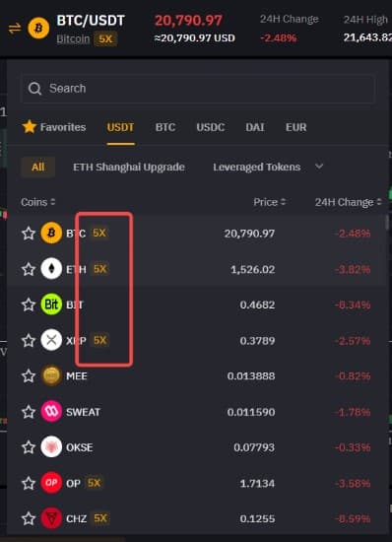Click the XRP coin logo

click(51, 340)
